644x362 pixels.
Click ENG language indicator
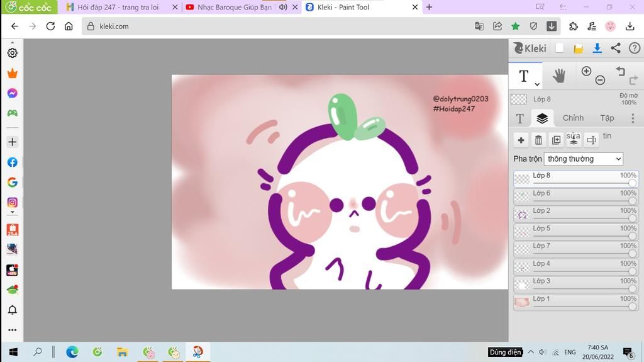point(570,352)
